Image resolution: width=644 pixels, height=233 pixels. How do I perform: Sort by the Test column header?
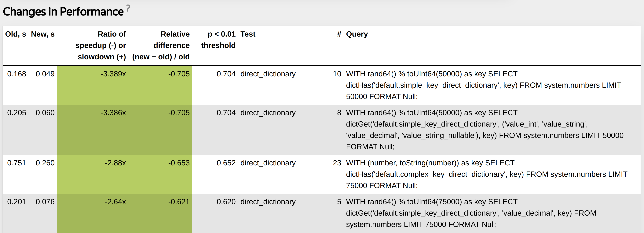[x=248, y=34]
